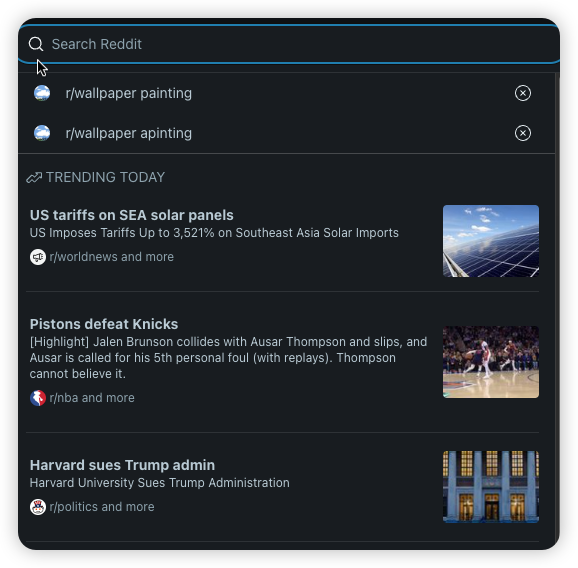Click the r/worldnews megaphone community icon
The width and height of the screenshot is (578, 568).
[38, 257]
